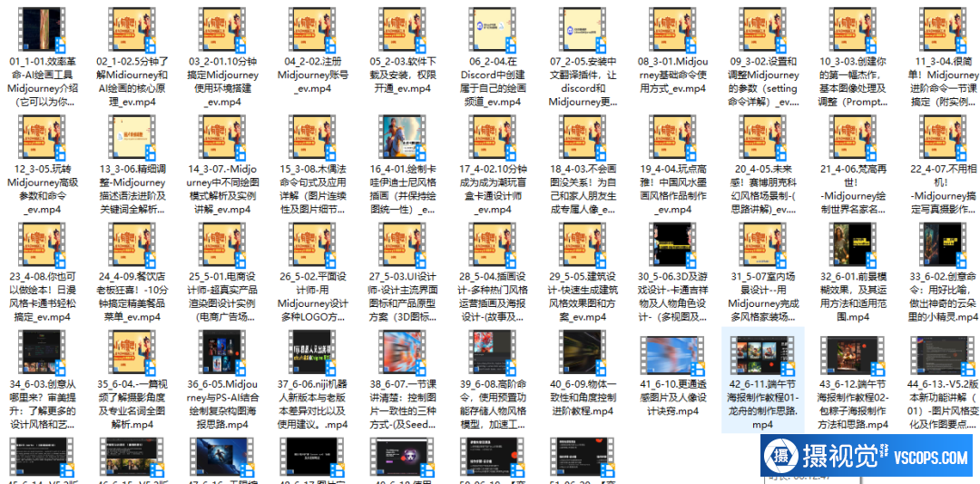Screen dimensions: 980x484
Task: Click the 17_4-02.10分钟成为潮玩盲盒 video icon
Action: pyautogui.click(x=493, y=135)
